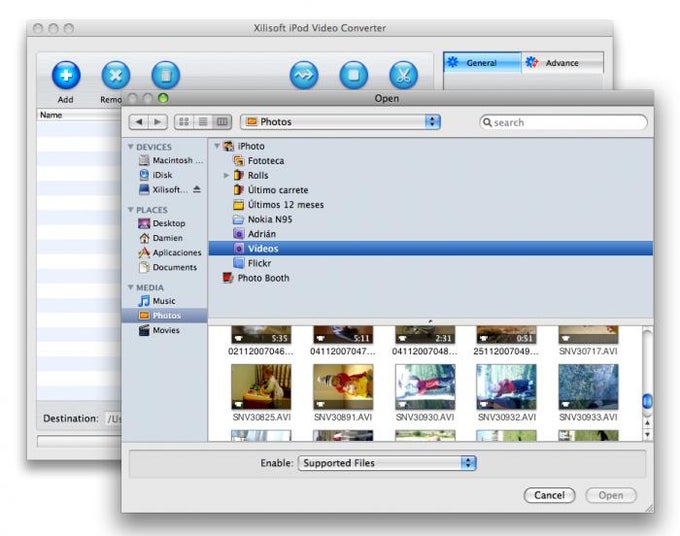This screenshot has height=536, width=680.
Task: Click the scrollbar down arrow in thumbnails
Action: pyautogui.click(x=647, y=435)
